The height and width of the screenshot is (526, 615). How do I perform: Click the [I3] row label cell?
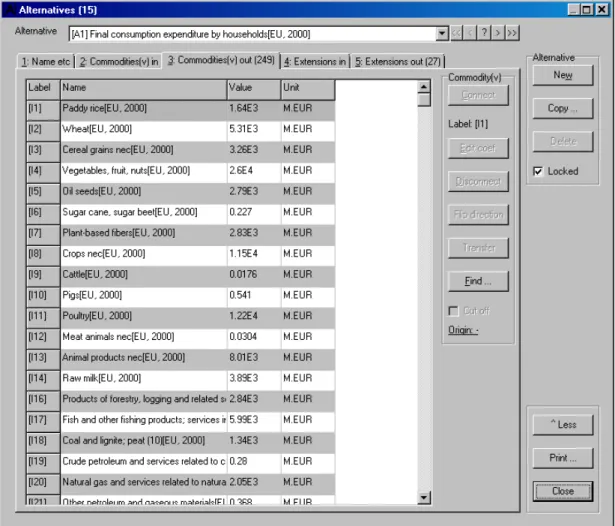[x=43, y=152]
